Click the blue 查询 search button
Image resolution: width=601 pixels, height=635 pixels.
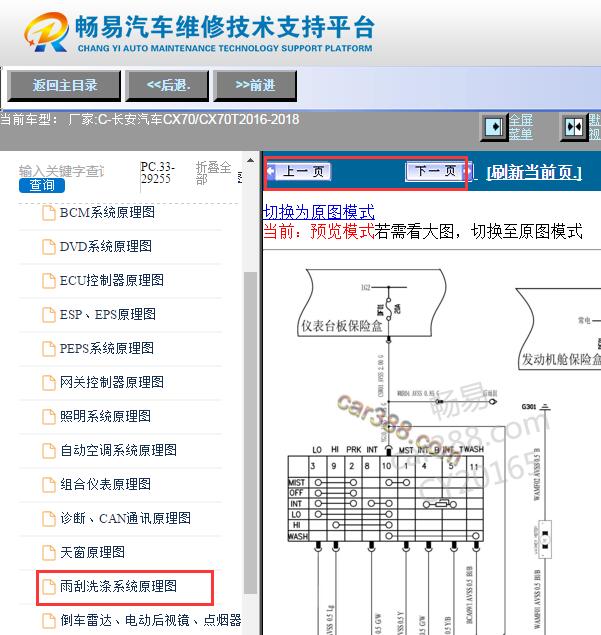(x=42, y=185)
